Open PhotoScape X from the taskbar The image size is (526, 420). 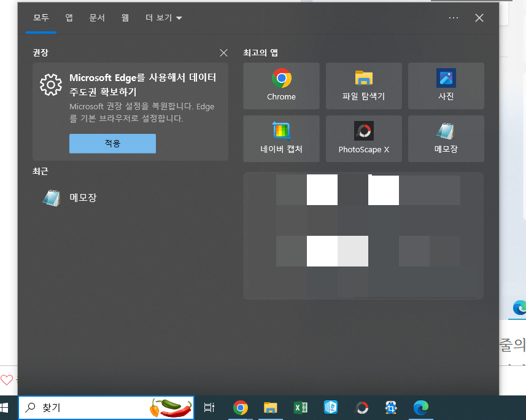(x=362, y=408)
